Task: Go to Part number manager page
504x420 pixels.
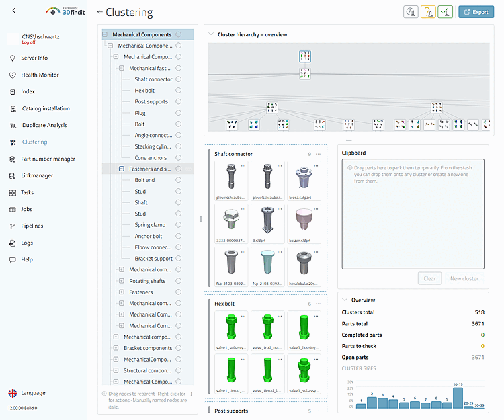Action: pos(48,159)
